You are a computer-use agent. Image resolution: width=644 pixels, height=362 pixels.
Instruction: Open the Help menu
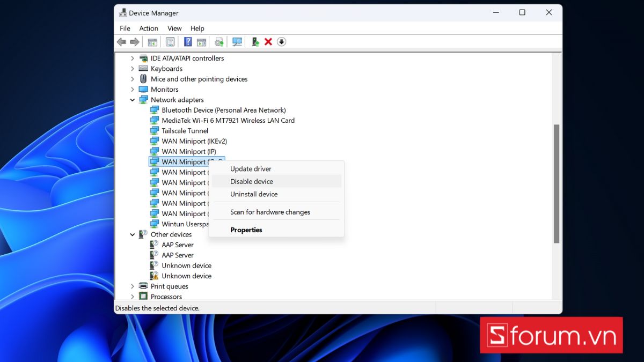[x=197, y=28]
